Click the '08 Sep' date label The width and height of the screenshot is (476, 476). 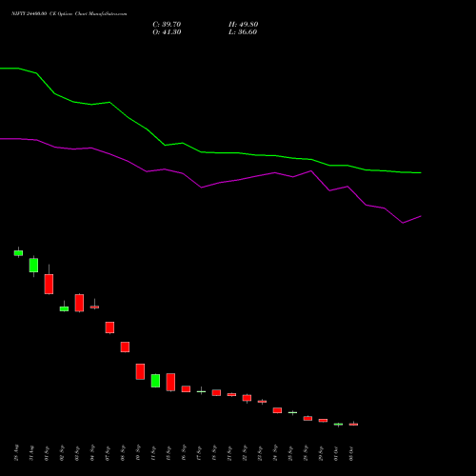click(x=123, y=453)
